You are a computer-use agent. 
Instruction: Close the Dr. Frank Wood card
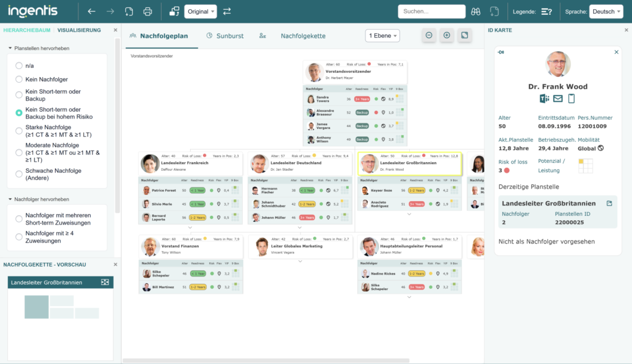click(617, 52)
